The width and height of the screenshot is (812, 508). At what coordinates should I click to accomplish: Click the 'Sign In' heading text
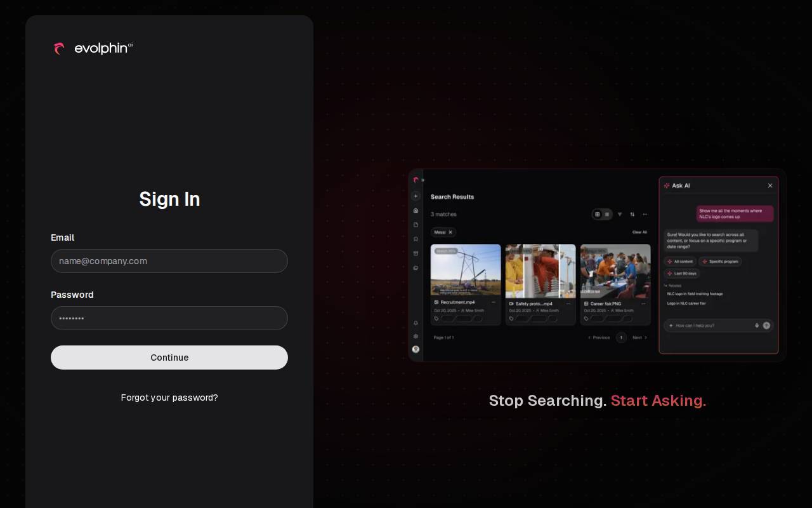tap(169, 199)
